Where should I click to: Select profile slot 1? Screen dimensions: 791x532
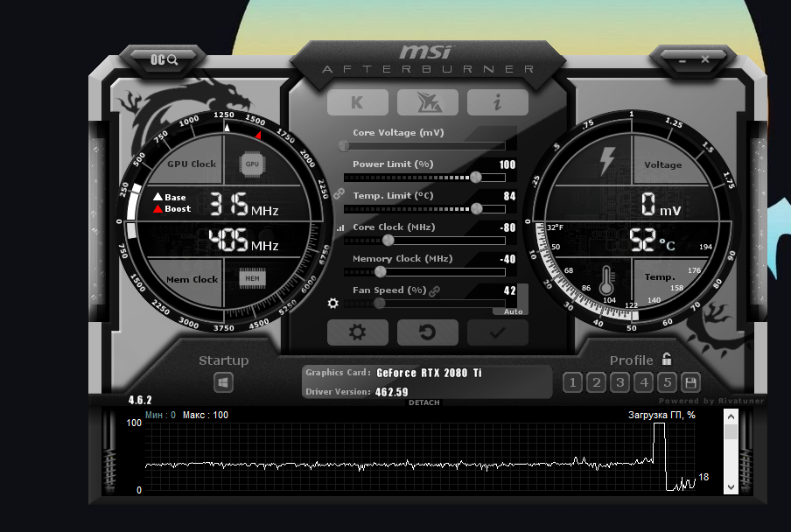(x=572, y=382)
